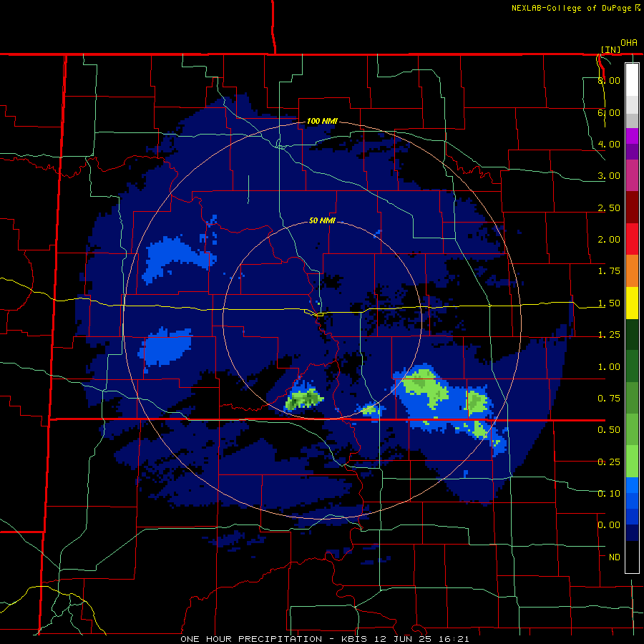
Task: Click the dark green 1.00 legend band
Action: click(632, 366)
